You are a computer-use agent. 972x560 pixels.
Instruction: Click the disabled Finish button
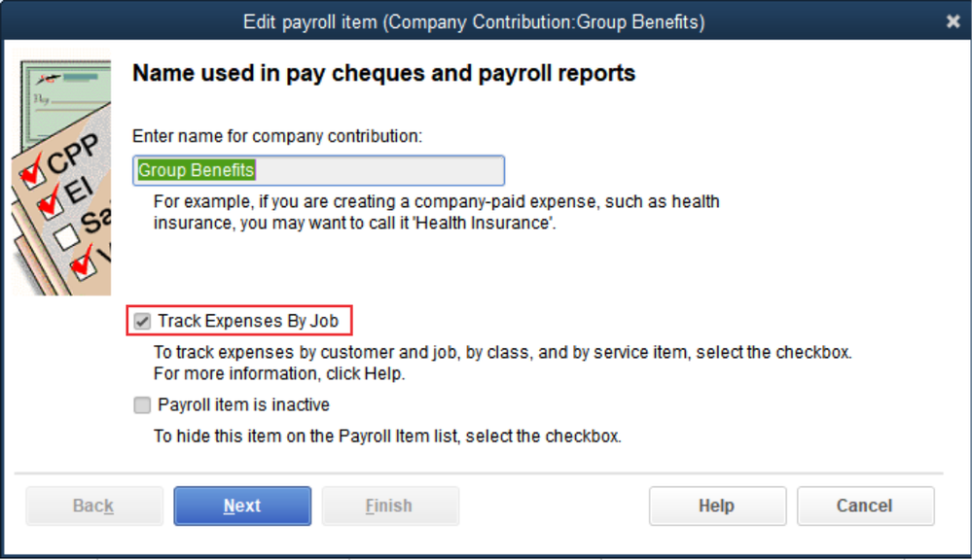(x=389, y=506)
